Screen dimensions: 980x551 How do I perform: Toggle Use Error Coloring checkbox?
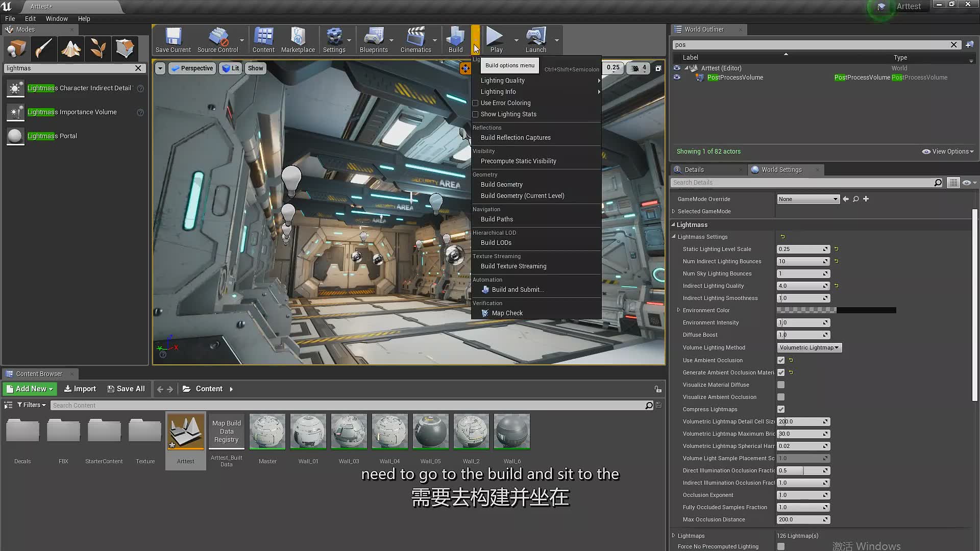point(475,103)
